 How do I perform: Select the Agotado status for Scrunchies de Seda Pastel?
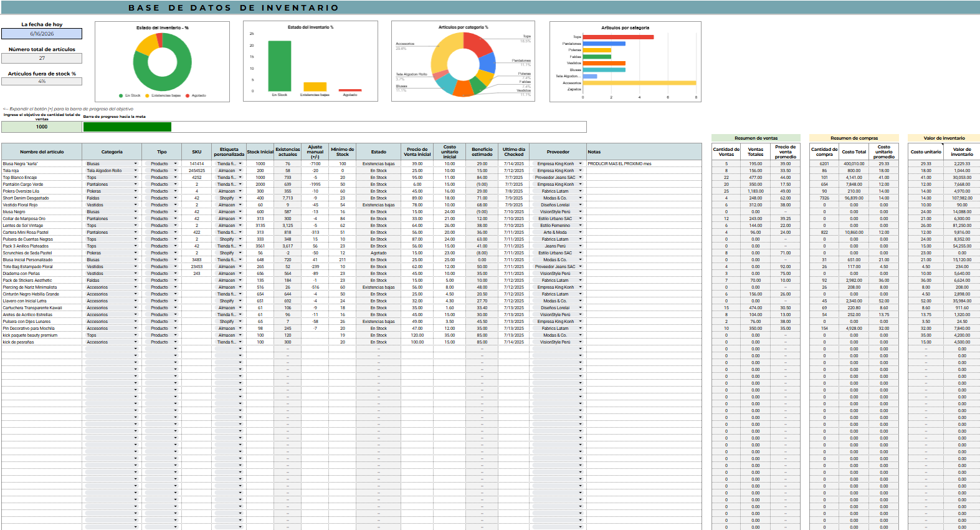click(x=379, y=253)
